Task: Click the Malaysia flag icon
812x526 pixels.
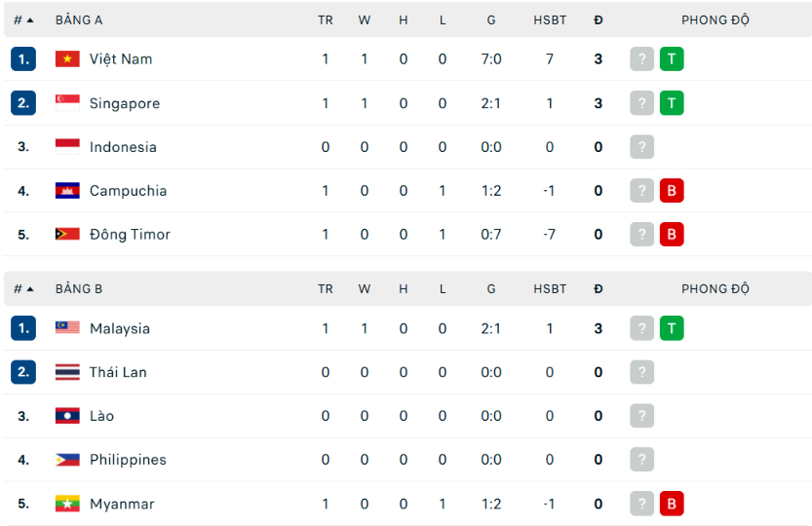Action: (67, 328)
